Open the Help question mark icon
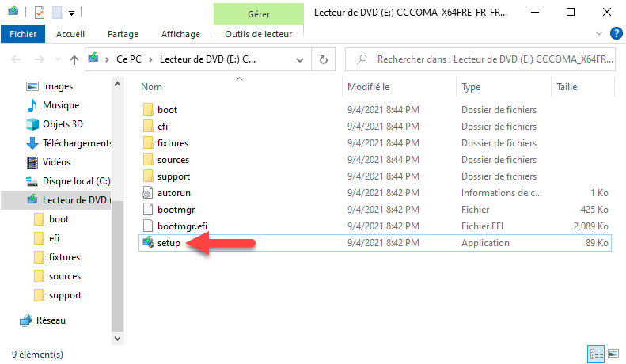Screen dimensions: 626x364 pyautogui.click(x=616, y=33)
